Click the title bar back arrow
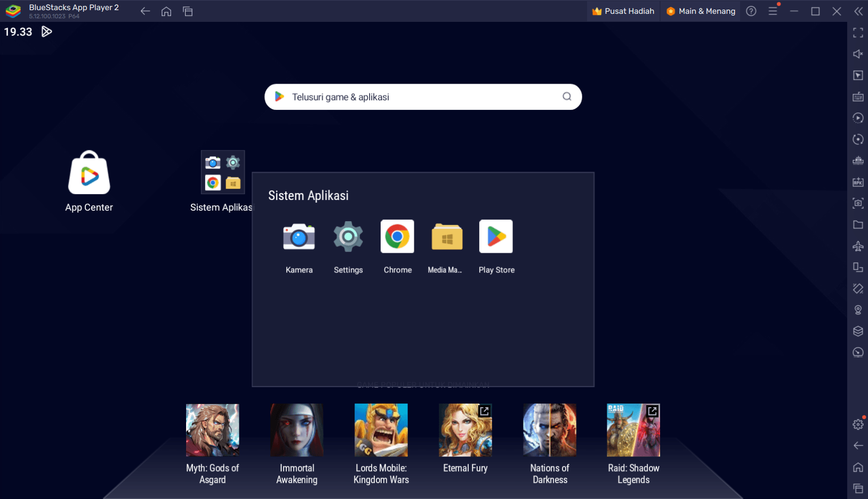The width and height of the screenshot is (868, 499). [145, 11]
